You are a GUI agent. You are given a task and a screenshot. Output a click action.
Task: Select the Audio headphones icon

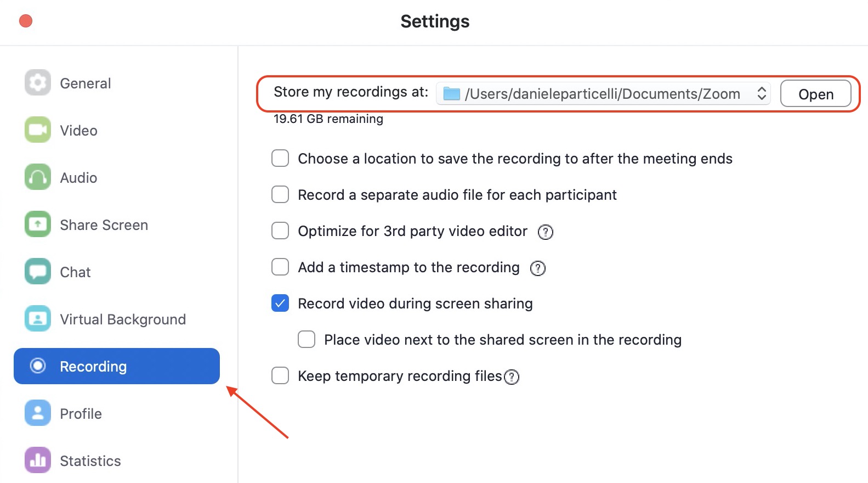37,177
